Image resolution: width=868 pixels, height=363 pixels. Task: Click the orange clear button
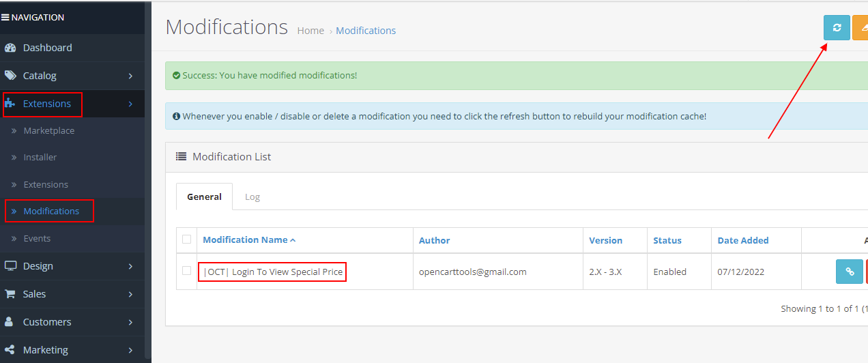pyautogui.click(x=860, y=28)
